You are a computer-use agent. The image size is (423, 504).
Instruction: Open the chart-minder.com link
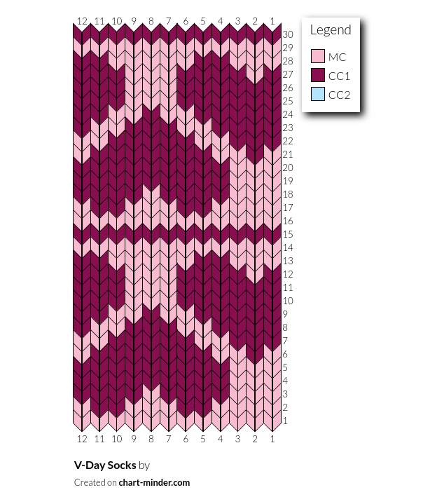[x=154, y=482]
